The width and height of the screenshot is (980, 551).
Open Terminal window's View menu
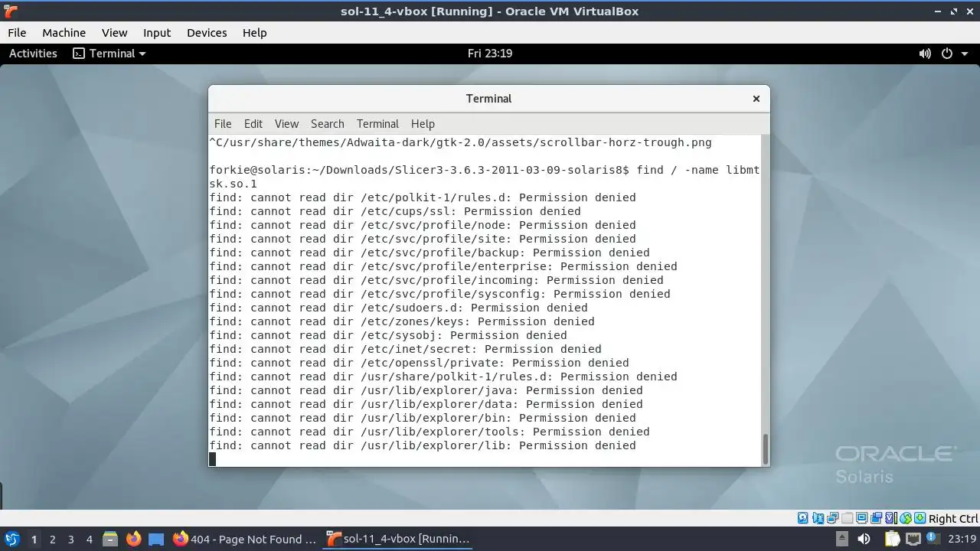click(286, 124)
